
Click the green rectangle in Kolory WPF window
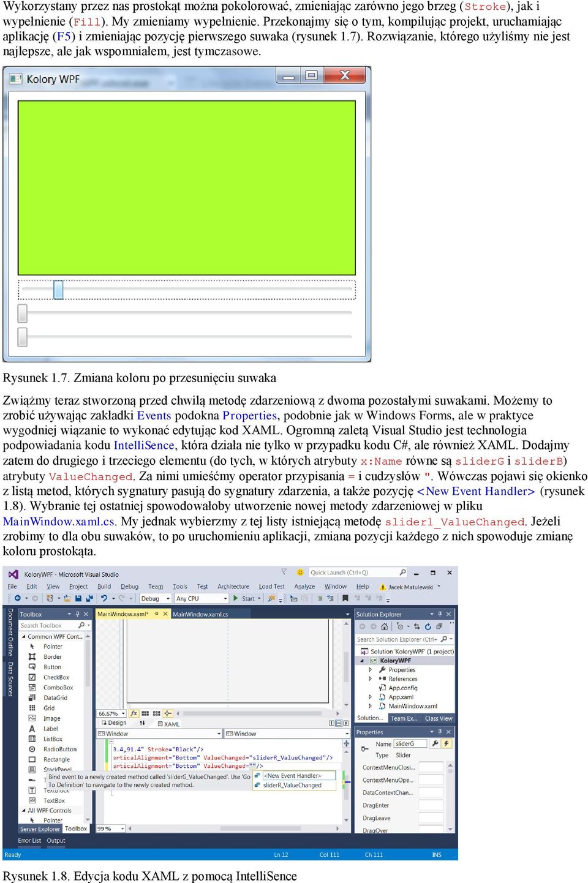click(x=187, y=187)
